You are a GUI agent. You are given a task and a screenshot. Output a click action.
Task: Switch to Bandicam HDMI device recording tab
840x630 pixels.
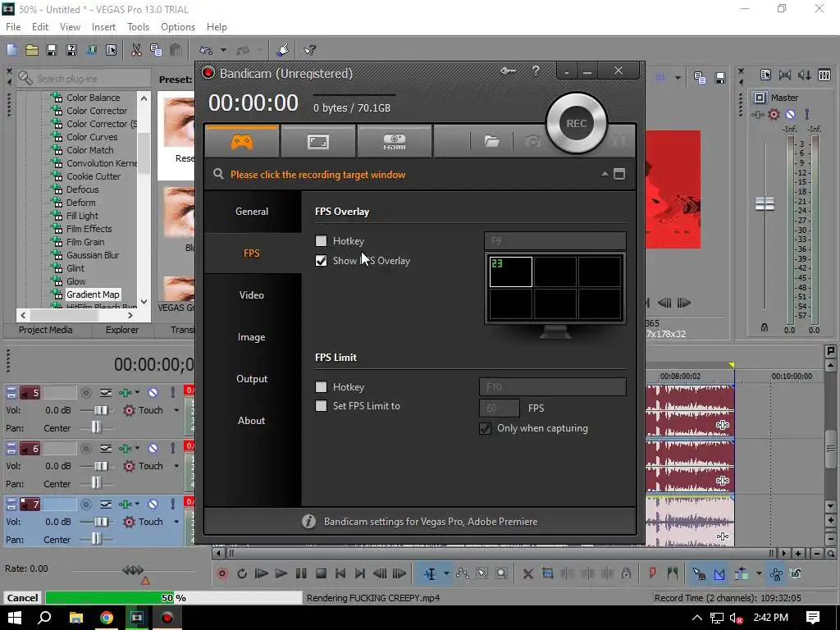tap(395, 141)
